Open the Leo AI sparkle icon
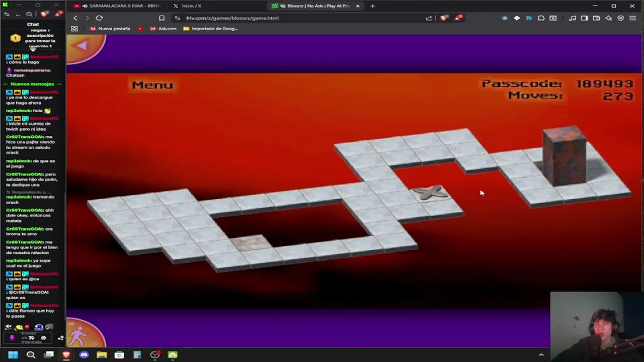This screenshot has height=362, width=644. 608,18
